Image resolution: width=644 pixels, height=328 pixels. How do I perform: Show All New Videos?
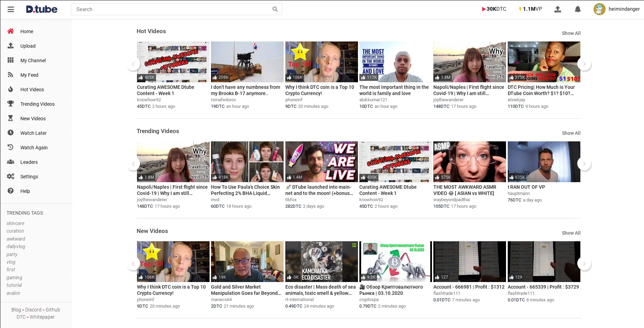tap(571, 233)
